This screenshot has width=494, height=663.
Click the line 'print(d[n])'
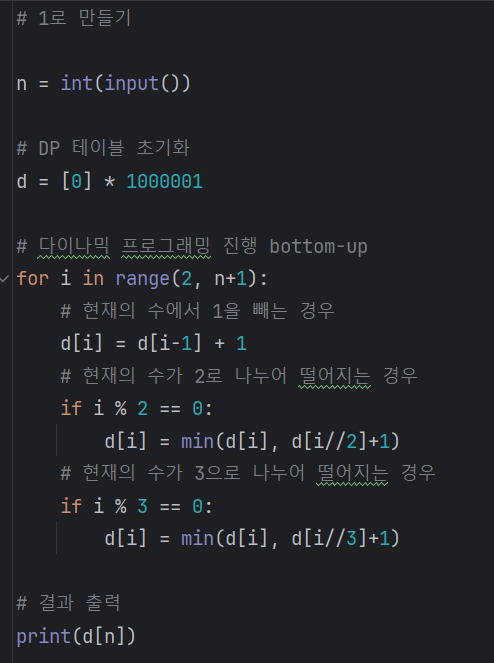pos(76,636)
